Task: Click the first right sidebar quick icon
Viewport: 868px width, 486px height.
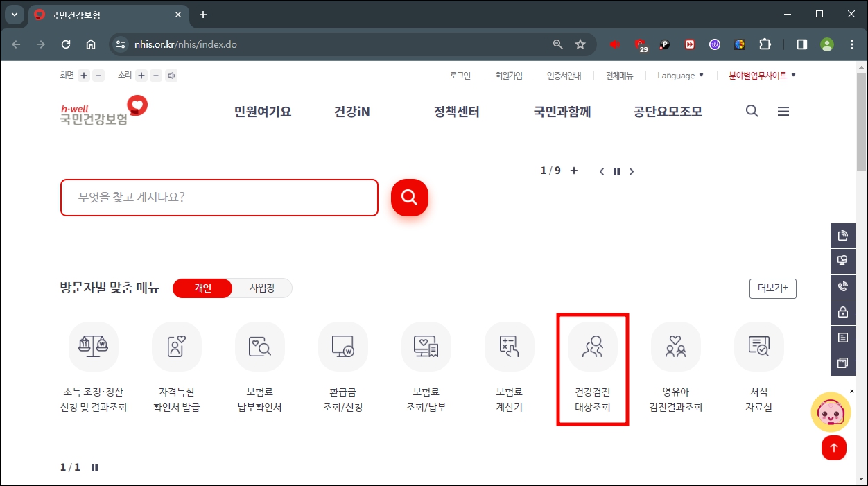Action: (843, 236)
